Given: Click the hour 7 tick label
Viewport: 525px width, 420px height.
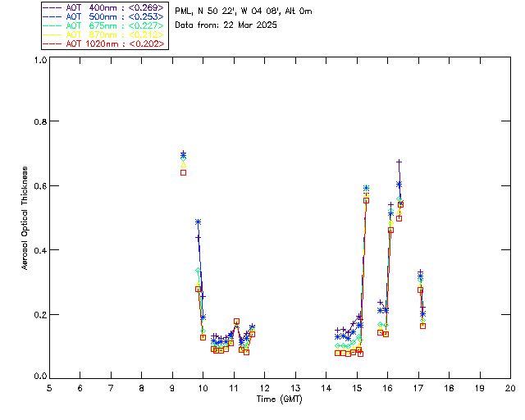Looking at the screenshot, I should click(111, 388).
